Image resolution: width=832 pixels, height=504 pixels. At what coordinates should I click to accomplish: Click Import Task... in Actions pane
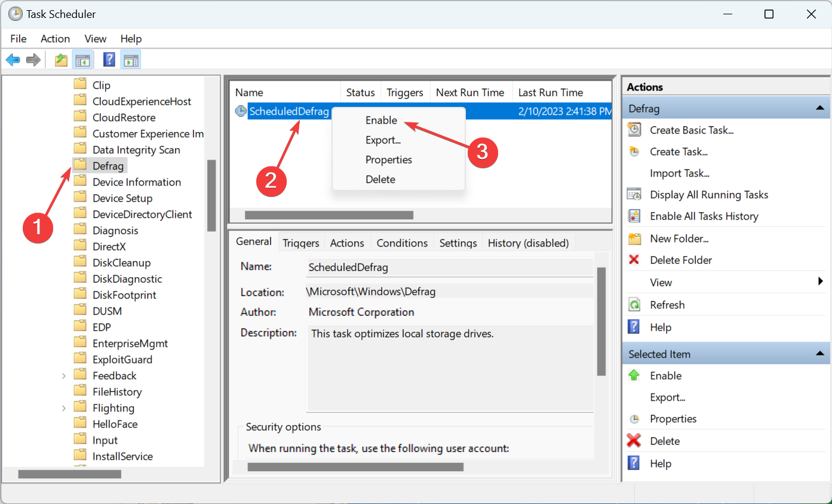(x=680, y=173)
